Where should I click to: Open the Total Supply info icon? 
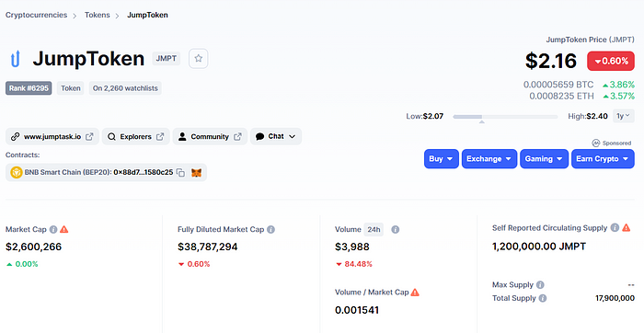pos(543,298)
